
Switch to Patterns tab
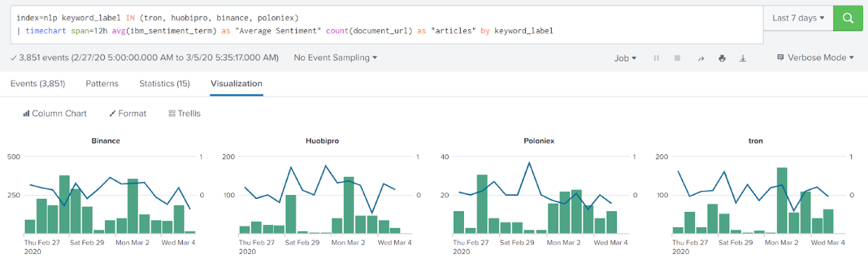102,84
